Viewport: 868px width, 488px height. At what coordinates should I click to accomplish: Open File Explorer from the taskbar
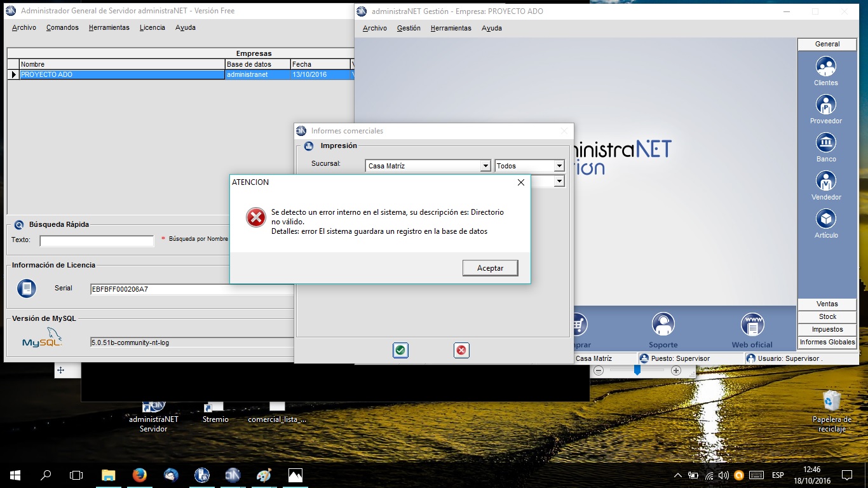point(109,475)
